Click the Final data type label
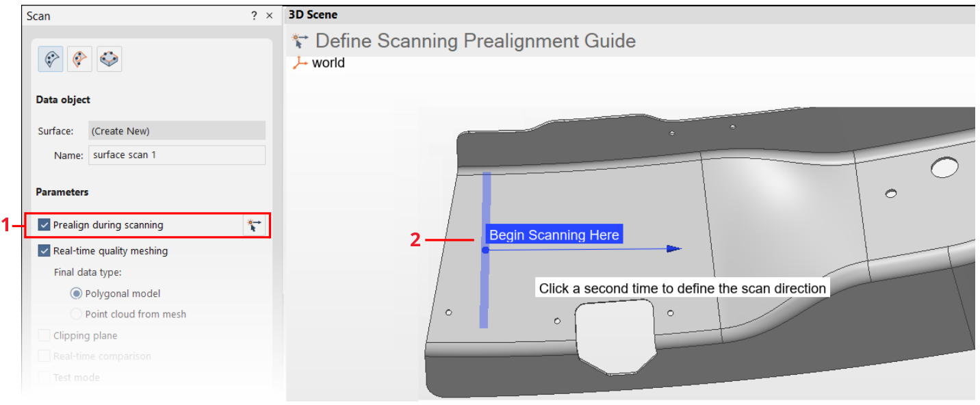The height and width of the screenshot is (405, 980). point(88,272)
